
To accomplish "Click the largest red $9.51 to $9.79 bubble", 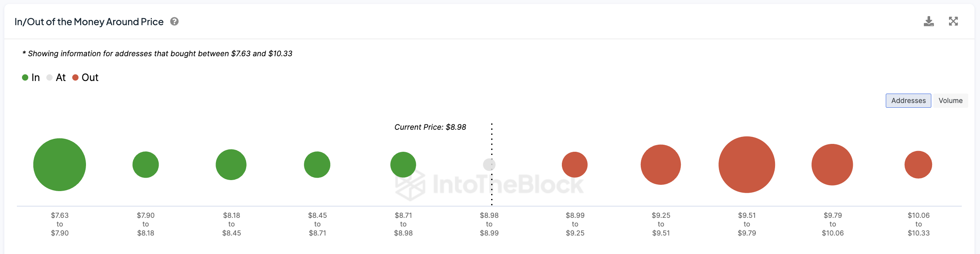I will coord(747,165).
